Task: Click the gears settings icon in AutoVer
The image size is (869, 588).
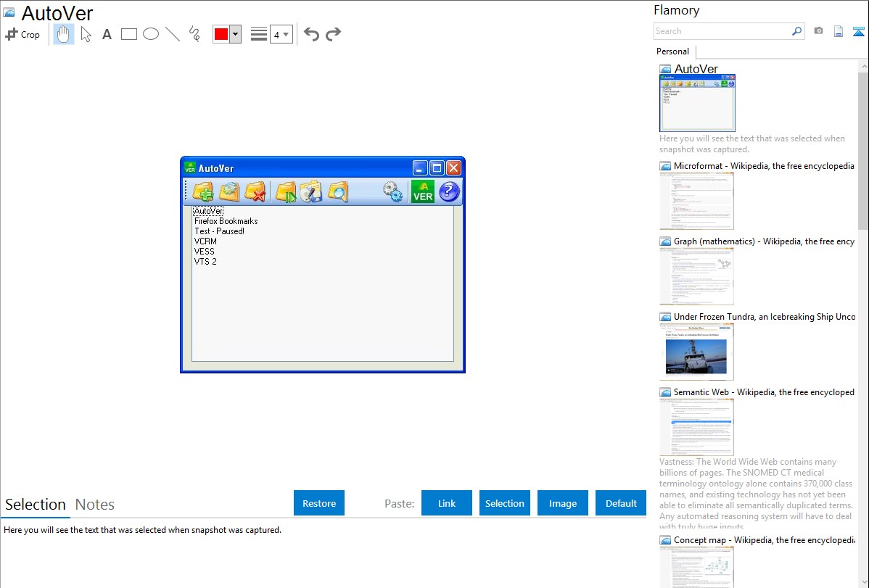Action: coord(393,192)
